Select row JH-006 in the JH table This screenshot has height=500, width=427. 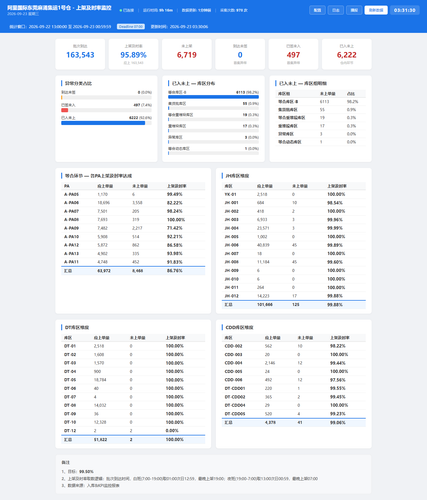(294, 245)
